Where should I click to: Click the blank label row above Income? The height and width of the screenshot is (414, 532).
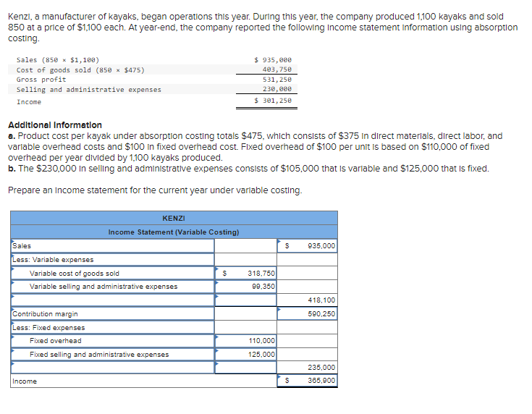tap(112, 368)
